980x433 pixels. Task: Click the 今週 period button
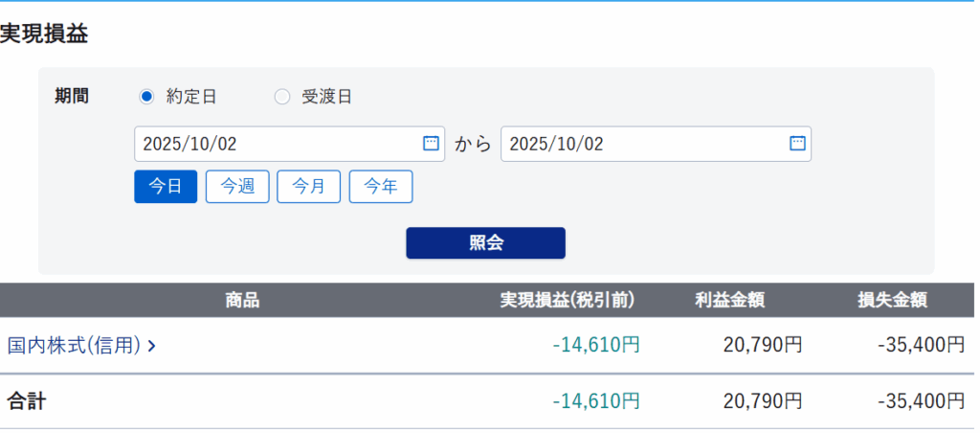point(237,187)
